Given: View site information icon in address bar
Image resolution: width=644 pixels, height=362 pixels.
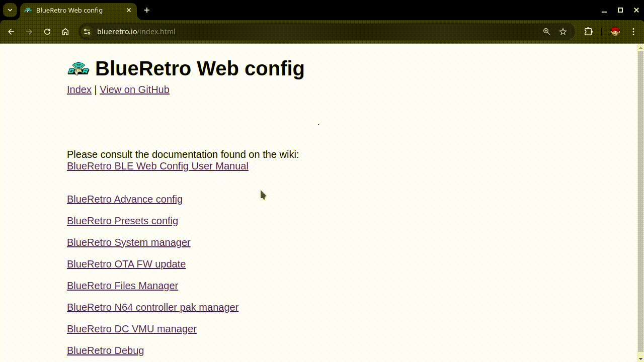Looking at the screenshot, I should point(87,32).
